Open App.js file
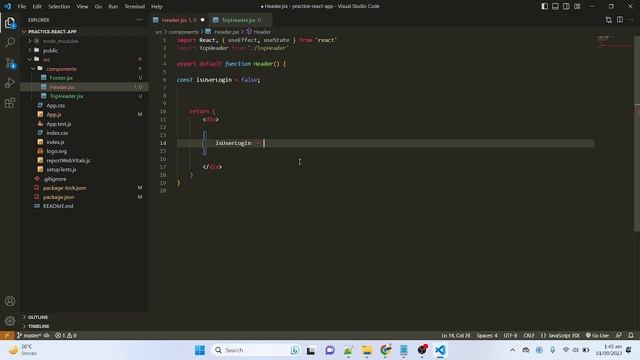Screen dimensions: 640x360 53,115
